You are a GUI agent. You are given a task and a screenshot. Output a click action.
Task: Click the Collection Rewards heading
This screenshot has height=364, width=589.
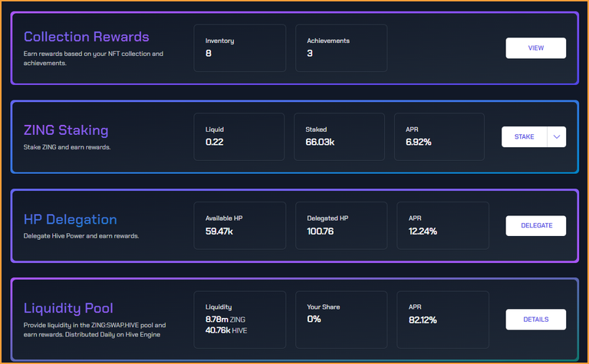tap(87, 37)
